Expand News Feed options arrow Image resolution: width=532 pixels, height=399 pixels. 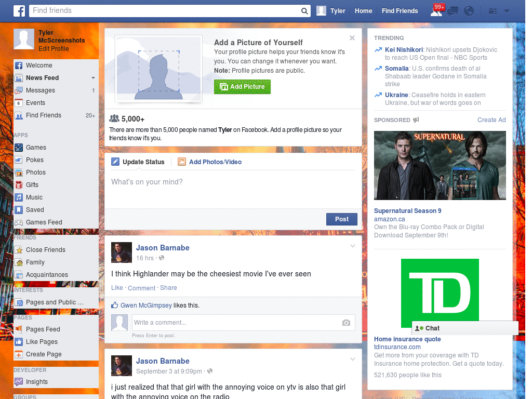point(93,78)
